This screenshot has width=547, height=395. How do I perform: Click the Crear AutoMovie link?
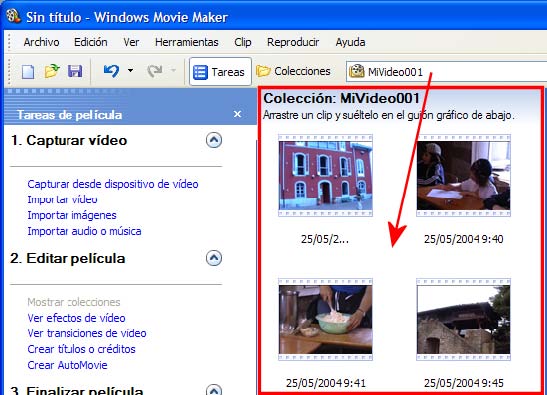pos(67,365)
